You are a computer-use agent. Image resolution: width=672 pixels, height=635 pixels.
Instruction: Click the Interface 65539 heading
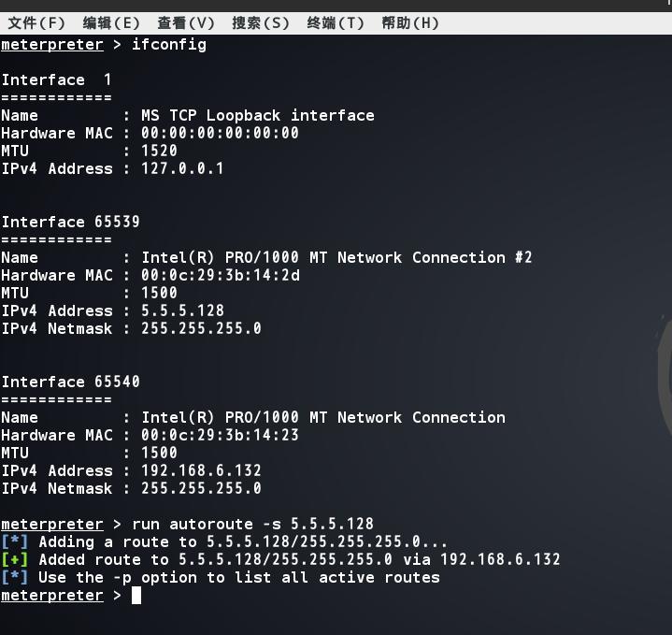tap(71, 222)
